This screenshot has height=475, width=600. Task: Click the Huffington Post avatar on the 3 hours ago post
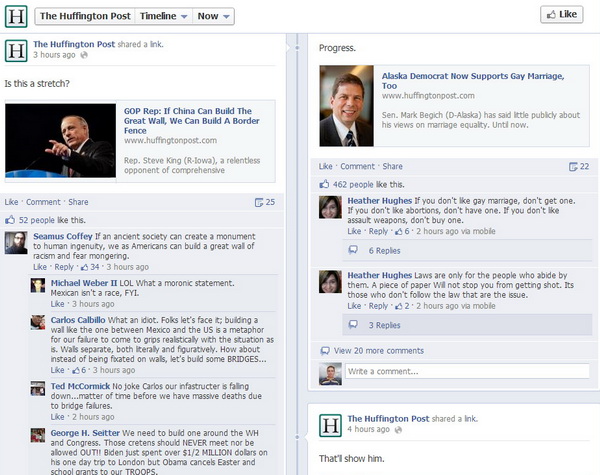16,51
